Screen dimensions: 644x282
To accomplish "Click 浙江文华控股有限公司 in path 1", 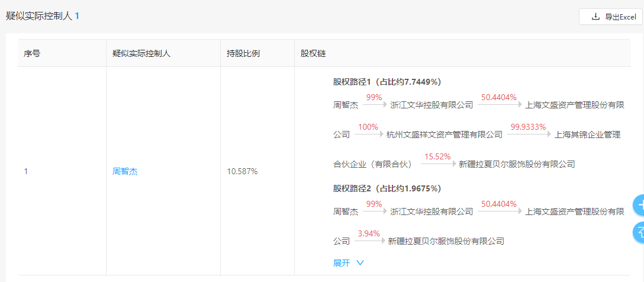I will click(x=432, y=105).
